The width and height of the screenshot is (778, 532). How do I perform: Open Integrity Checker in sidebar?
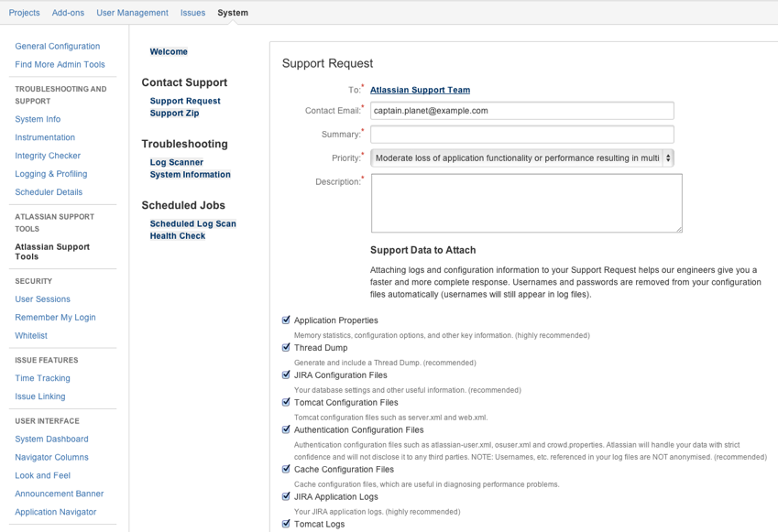[x=48, y=156]
